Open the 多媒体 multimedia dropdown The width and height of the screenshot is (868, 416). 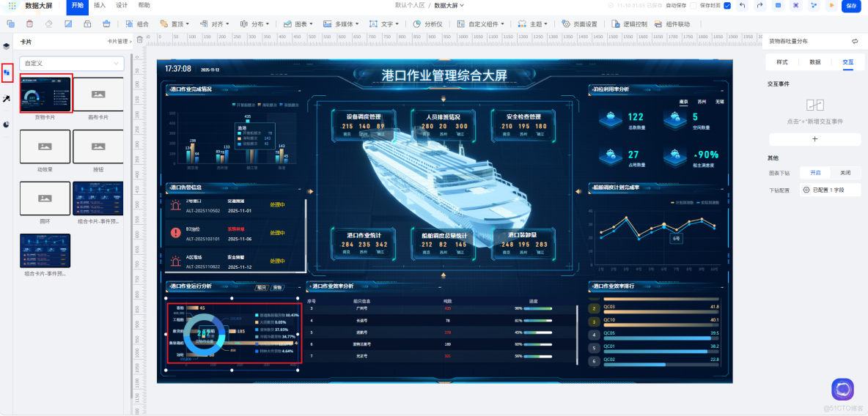pyautogui.click(x=340, y=23)
